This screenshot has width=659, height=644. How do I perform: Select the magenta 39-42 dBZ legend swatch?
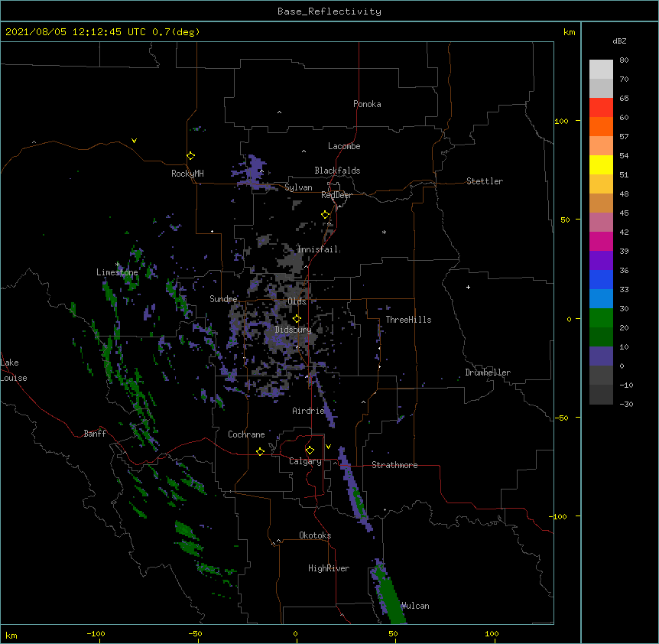(x=601, y=241)
